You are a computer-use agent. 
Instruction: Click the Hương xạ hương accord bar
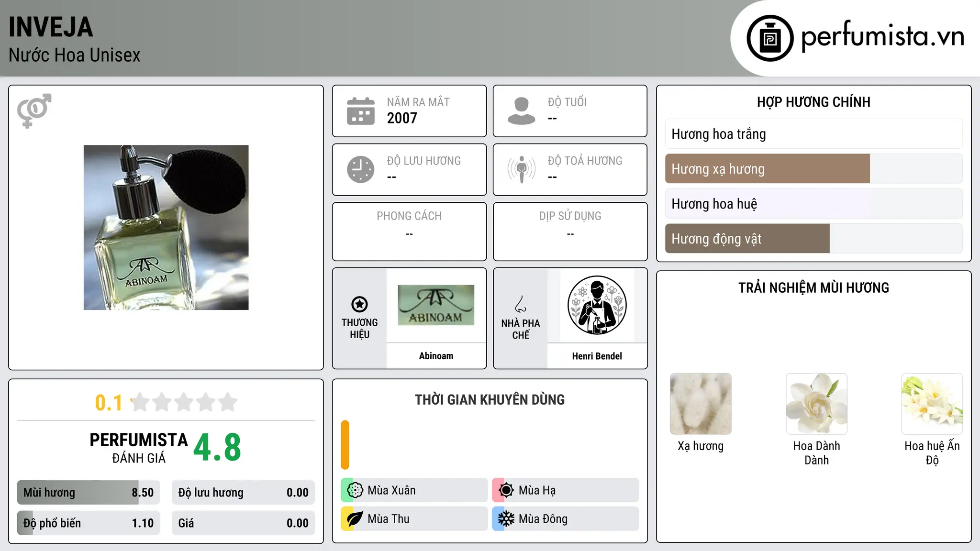pyautogui.click(x=813, y=169)
